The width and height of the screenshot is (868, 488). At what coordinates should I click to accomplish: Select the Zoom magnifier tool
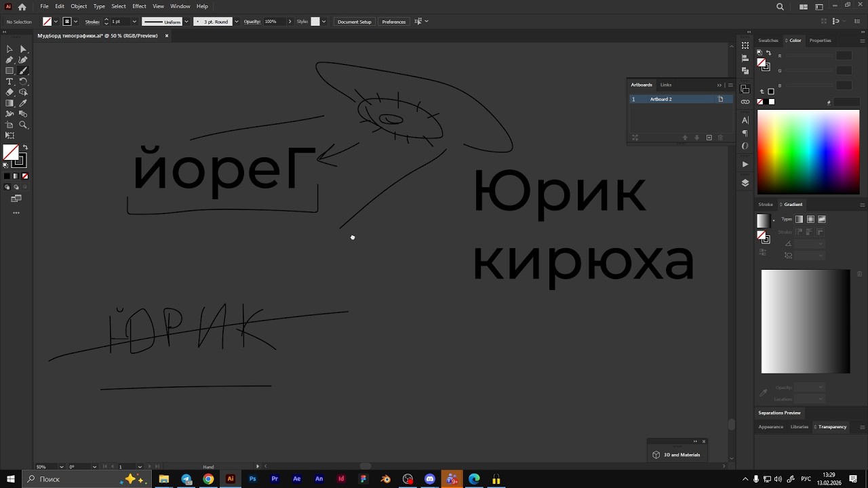coord(23,125)
